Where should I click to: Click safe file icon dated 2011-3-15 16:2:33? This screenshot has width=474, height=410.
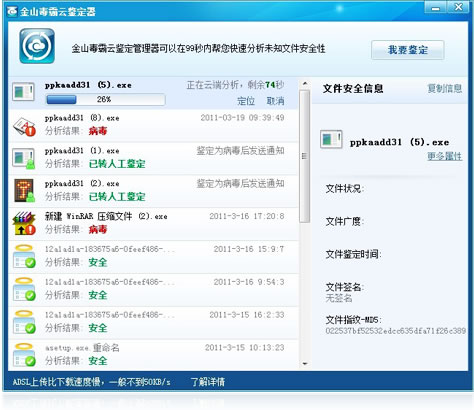point(24,322)
